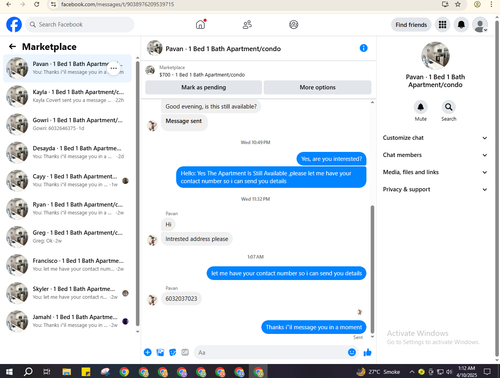Click the listing thumbnail in Marketplace banner
The image size is (500, 378).
coord(150,70)
